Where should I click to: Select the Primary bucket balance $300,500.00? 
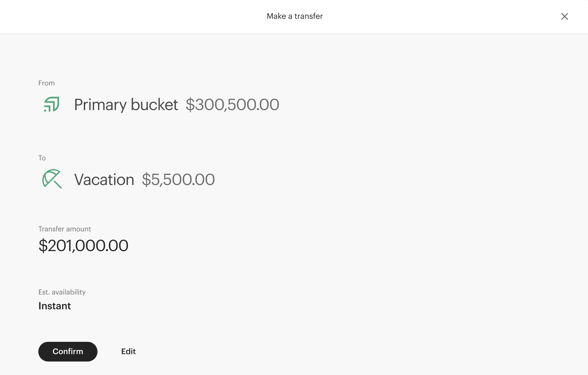[233, 105]
